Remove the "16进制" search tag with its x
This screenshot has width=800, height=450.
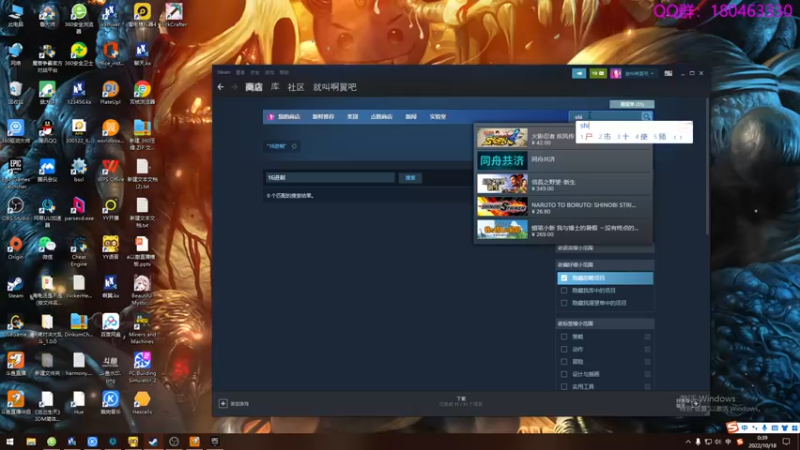click(294, 146)
